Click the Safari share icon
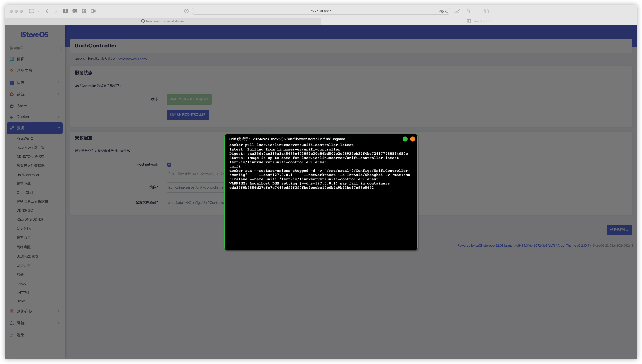The height and width of the screenshot is (364, 642). click(x=467, y=11)
